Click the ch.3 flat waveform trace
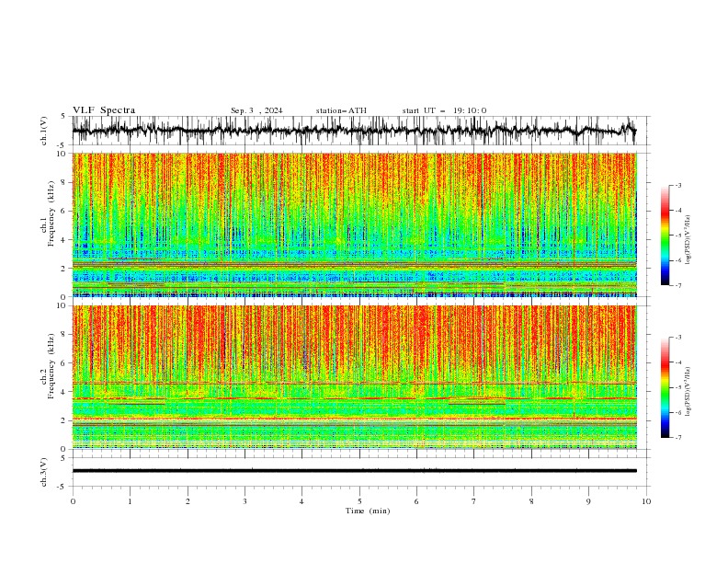Image resolution: width=728 pixels, height=563 pixels. [x=354, y=471]
